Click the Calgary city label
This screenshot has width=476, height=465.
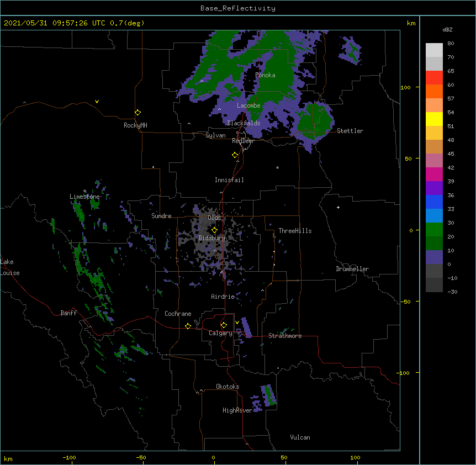pyautogui.click(x=220, y=333)
